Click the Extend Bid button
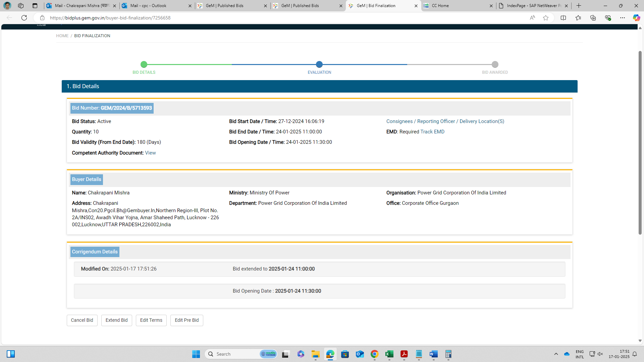 coord(116,320)
